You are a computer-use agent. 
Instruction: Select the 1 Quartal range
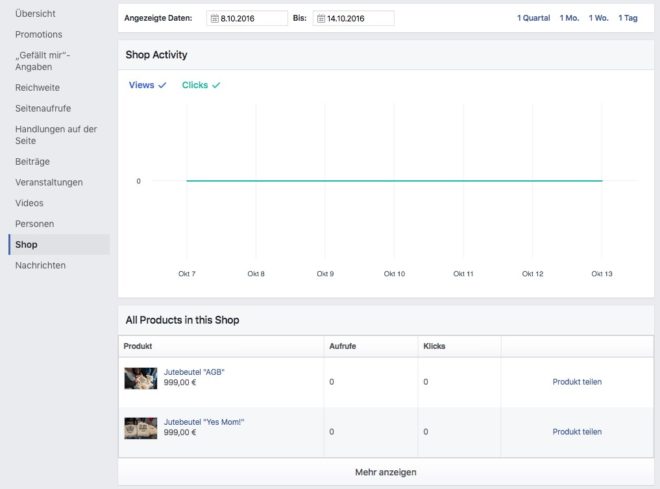coord(533,18)
